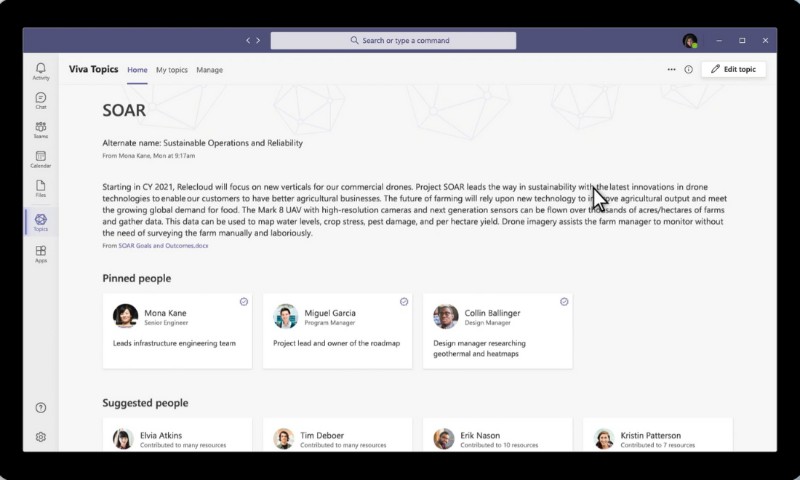
Task: Open Mona Kane's profile photo
Action: pos(126,316)
